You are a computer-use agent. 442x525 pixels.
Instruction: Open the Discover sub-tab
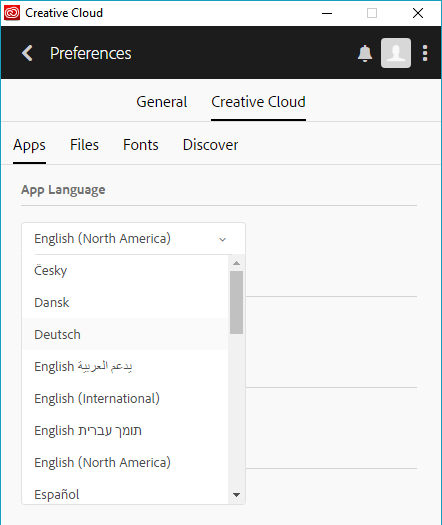(x=210, y=145)
